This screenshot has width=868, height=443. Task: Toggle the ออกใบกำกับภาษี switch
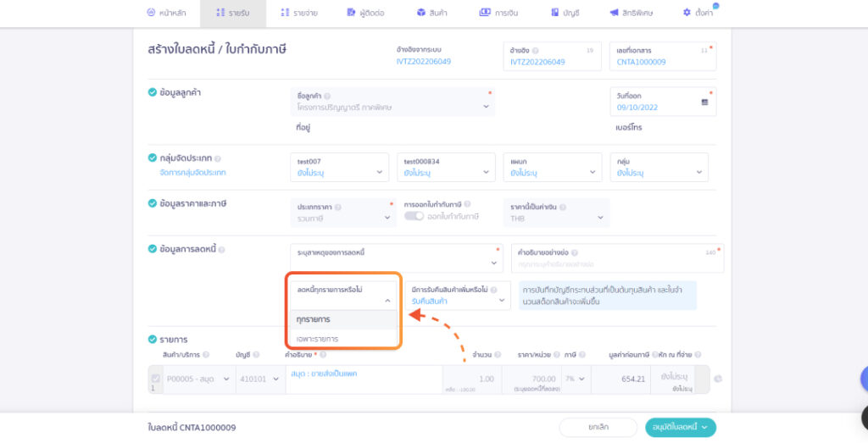[414, 217]
